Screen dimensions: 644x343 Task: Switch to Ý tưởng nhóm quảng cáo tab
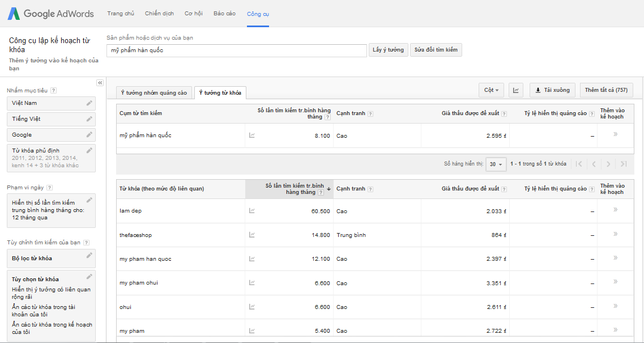[x=153, y=93]
